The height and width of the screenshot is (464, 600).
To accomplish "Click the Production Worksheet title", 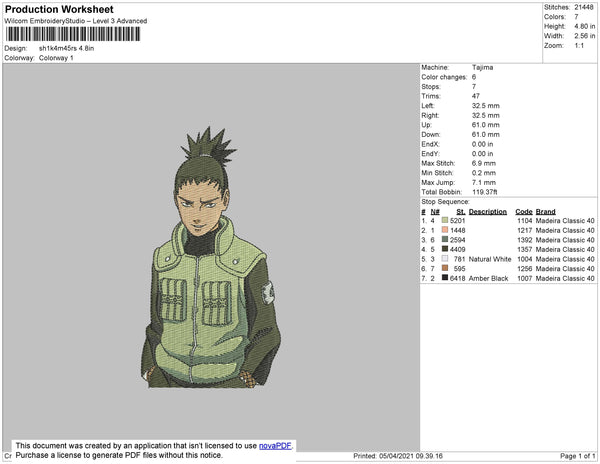I will pyautogui.click(x=59, y=10).
